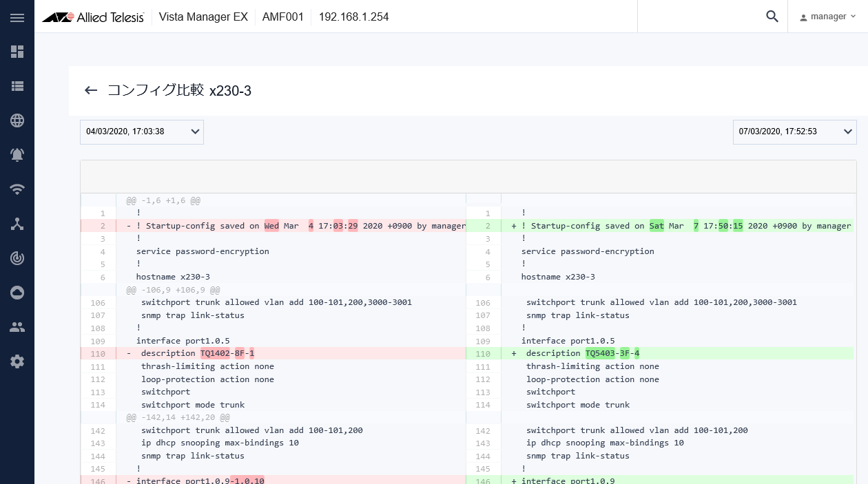
Task: Click the network topology tree icon
Action: 17,224
